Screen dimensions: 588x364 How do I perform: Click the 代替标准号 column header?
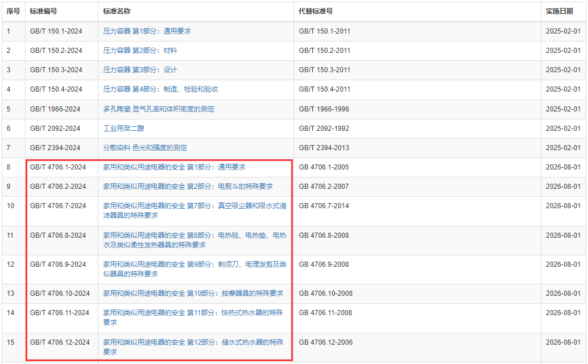pyautogui.click(x=316, y=11)
